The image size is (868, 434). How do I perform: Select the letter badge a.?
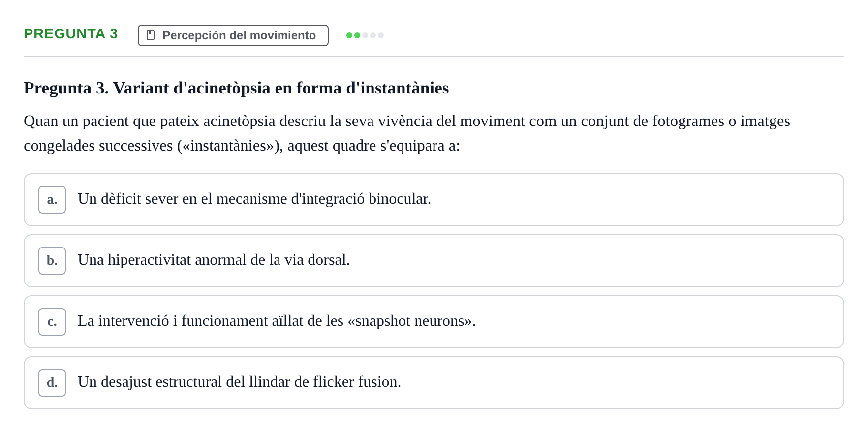point(52,200)
